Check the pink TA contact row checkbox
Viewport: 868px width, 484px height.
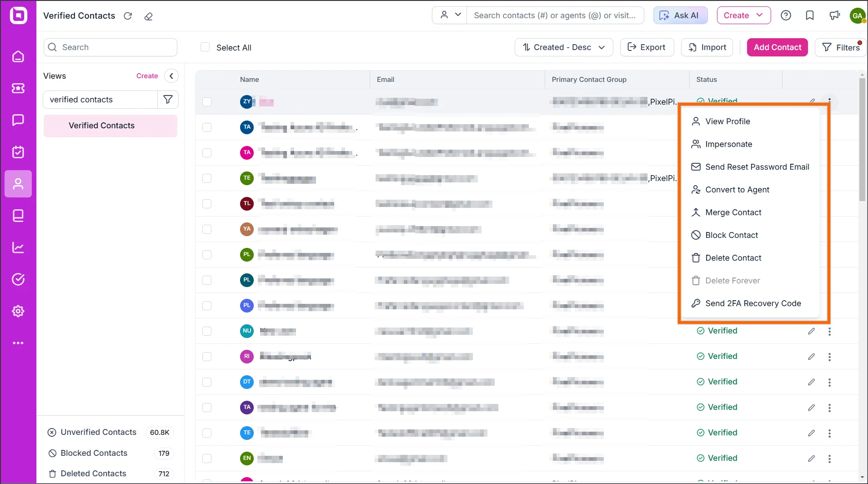coord(207,153)
